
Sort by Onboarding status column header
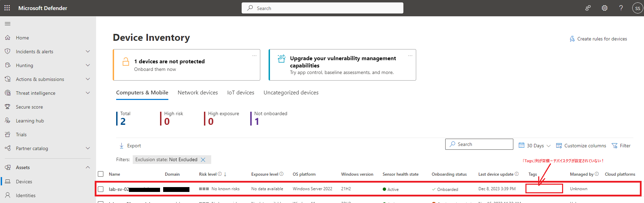pyautogui.click(x=449, y=174)
